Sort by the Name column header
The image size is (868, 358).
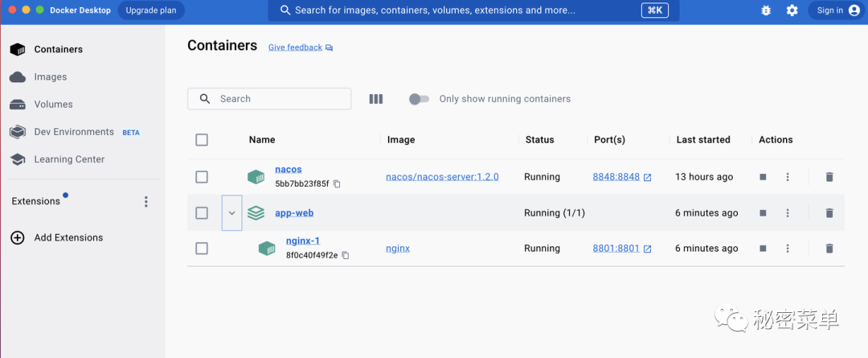pyautogui.click(x=262, y=140)
